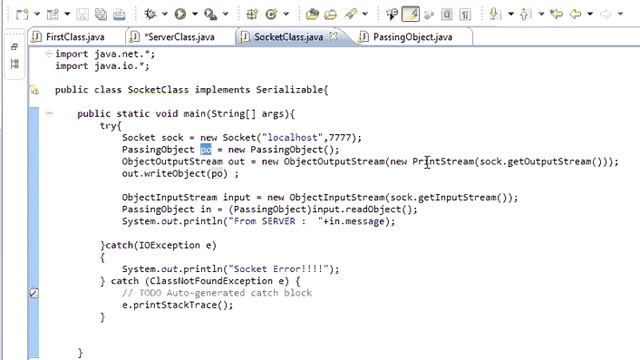
Task: Click the Print icon
Action: click(119, 14)
